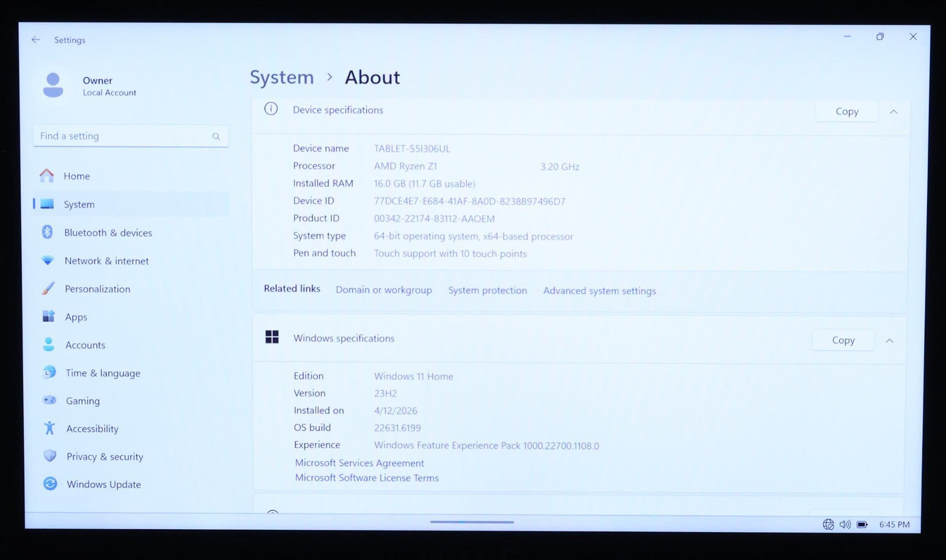Click the Bluetooth icon in sidebar

pos(48,232)
